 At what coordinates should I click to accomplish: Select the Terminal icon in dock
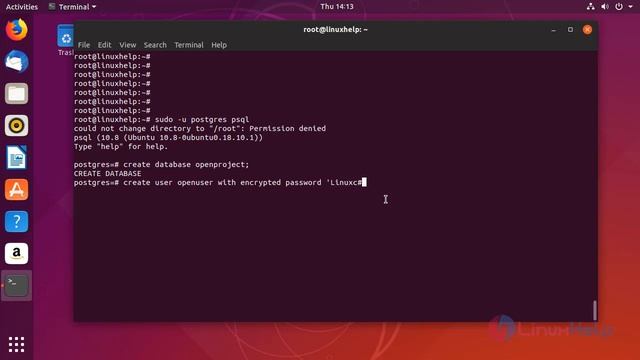point(16,285)
